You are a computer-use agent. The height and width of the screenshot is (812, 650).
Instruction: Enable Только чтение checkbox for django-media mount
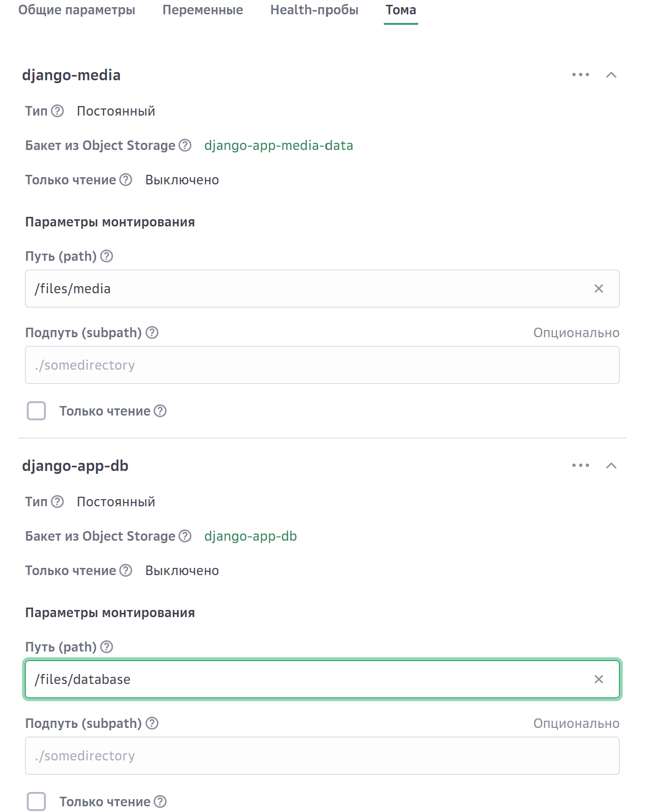(x=36, y=411)
